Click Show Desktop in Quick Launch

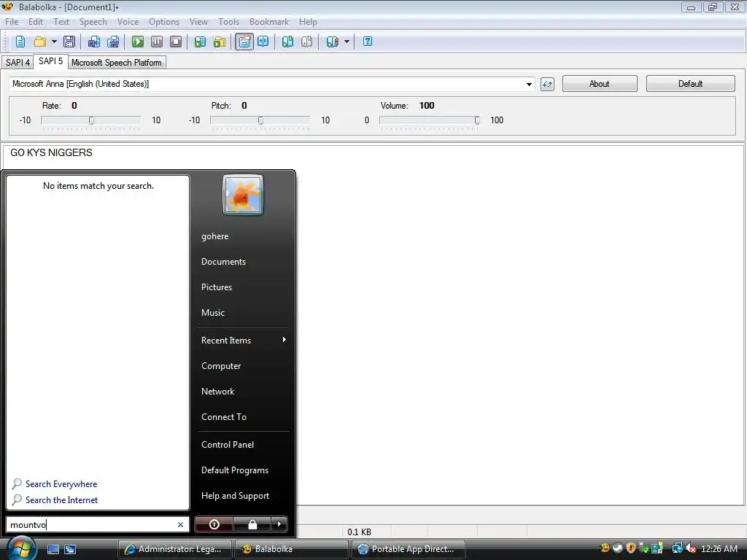pyautogui.click(x=53, y=550)
